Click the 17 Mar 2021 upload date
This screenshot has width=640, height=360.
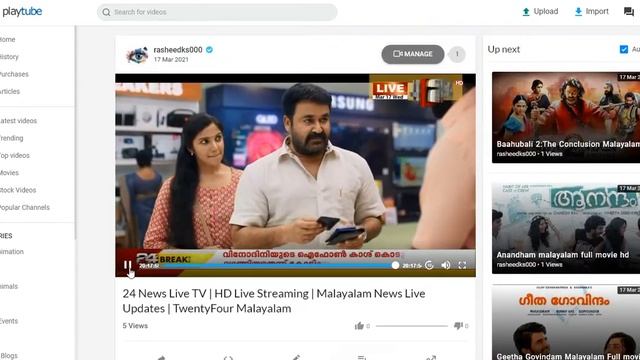point(171,60)
